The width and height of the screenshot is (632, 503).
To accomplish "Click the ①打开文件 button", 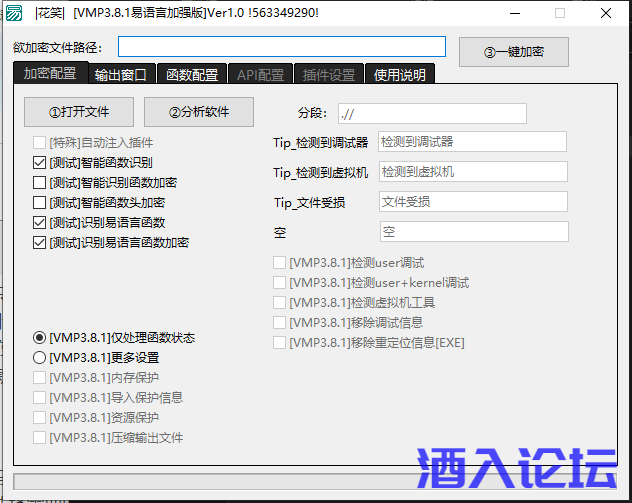I will click(79, 112).
